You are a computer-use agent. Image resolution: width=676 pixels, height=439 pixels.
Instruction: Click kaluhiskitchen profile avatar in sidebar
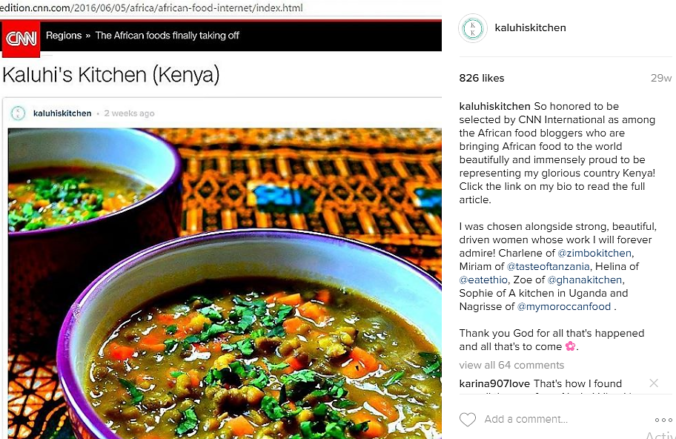(x=473, y=28)
